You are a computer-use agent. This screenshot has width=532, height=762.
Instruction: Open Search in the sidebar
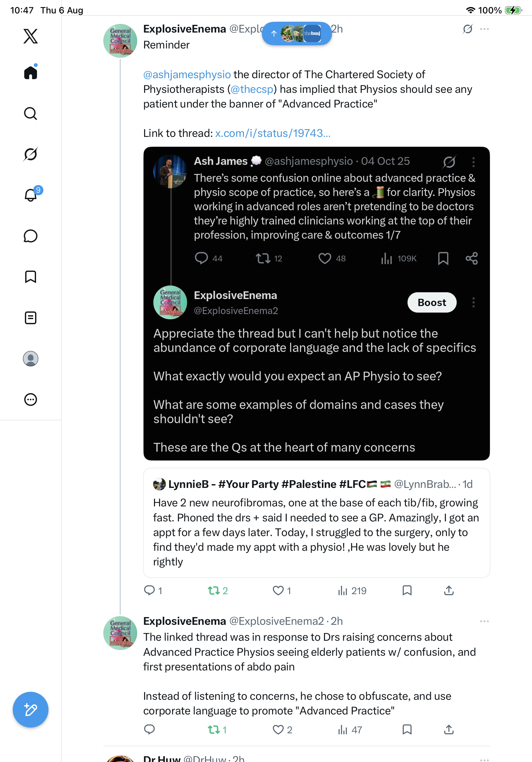coord(31,113)
